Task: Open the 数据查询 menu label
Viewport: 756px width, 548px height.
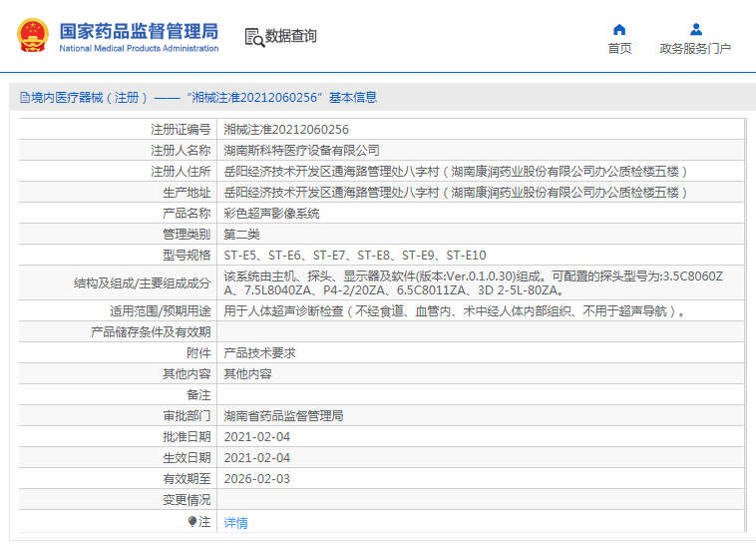Action: point(290,37)
